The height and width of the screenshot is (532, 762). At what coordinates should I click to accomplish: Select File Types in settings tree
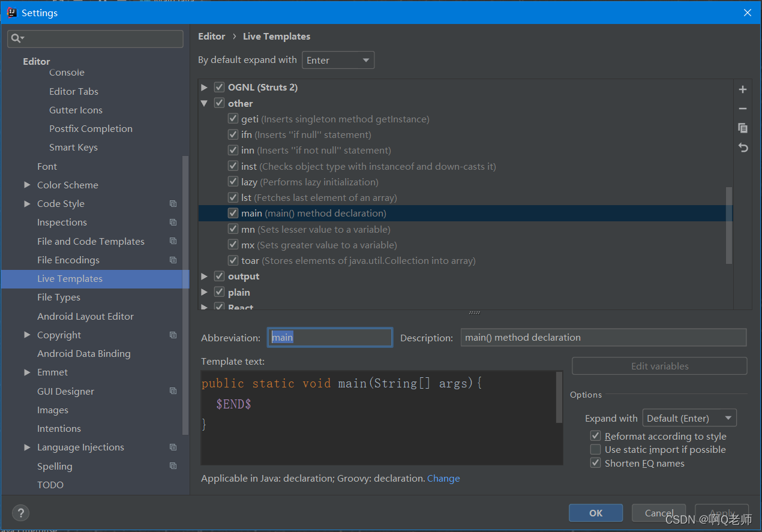59,297
